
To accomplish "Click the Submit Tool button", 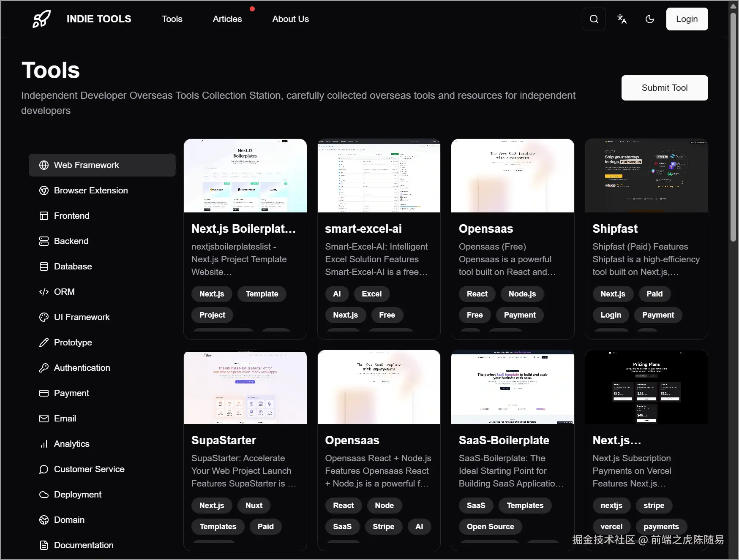I will (x=665, y=88).
